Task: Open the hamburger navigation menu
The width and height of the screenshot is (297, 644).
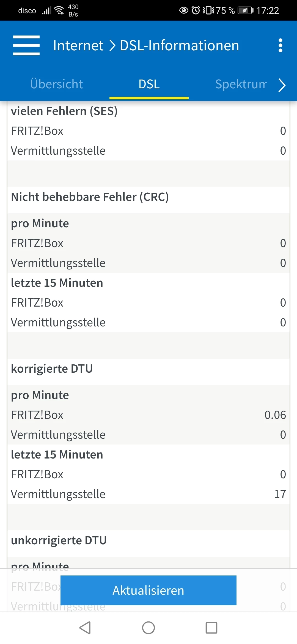Action: (26, 45)
